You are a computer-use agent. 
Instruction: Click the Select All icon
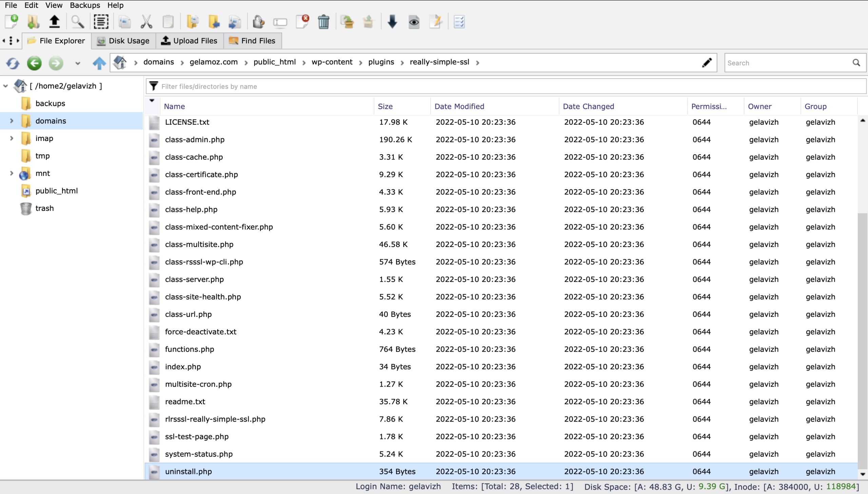(101, 22)
